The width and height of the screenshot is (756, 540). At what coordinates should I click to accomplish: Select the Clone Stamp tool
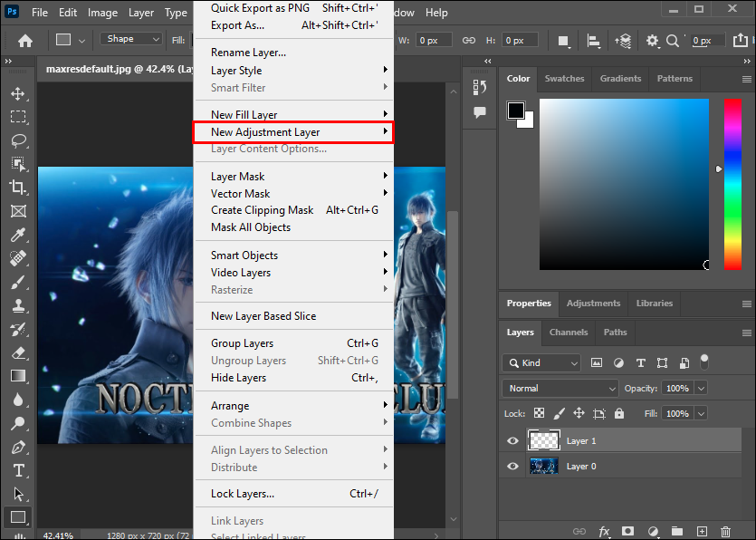pyautogui.click(x=18, y=305)
